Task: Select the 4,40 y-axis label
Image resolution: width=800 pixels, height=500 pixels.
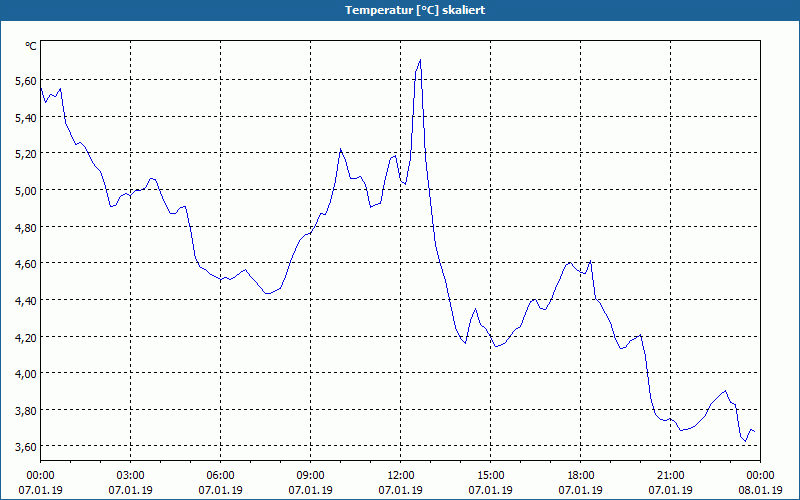Action: 26,301
